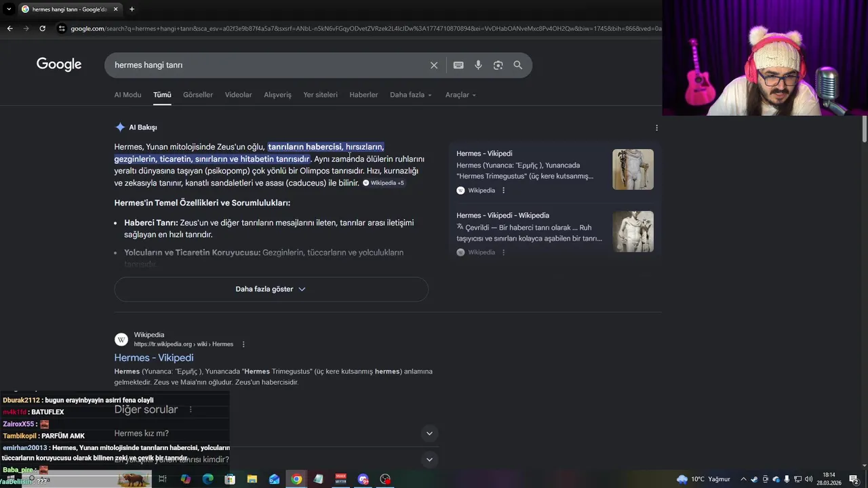The height and width of the screenshot is (488, 868).
Task: Open the three-dot menu beside Wikipedia source card
Action: coord(503,190)
